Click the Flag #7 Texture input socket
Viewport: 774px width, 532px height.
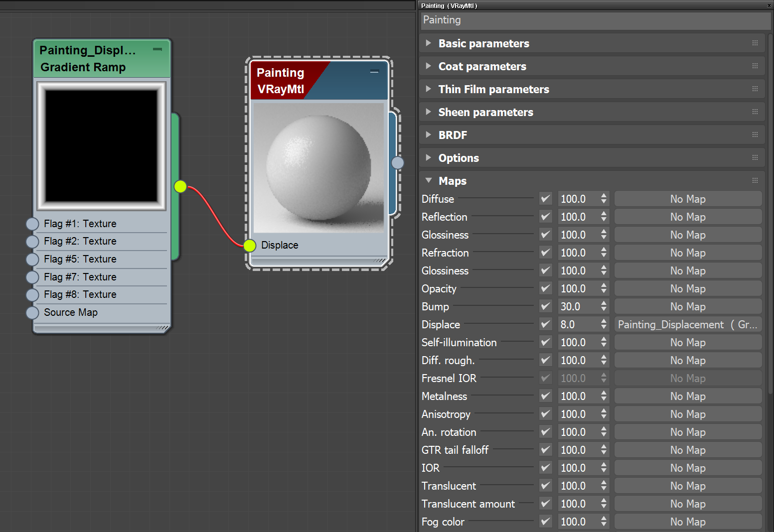click(x=32, y=277)
